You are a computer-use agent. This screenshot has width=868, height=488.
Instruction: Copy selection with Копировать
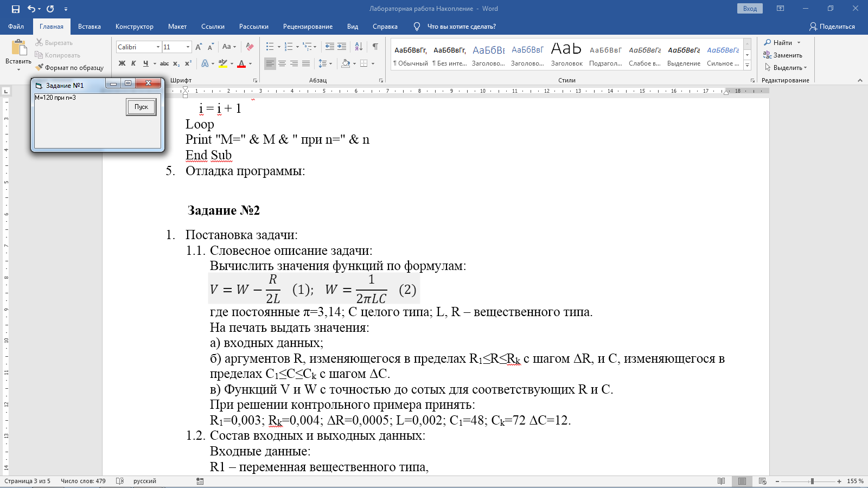pyautogui.click(x=58, y=55)
